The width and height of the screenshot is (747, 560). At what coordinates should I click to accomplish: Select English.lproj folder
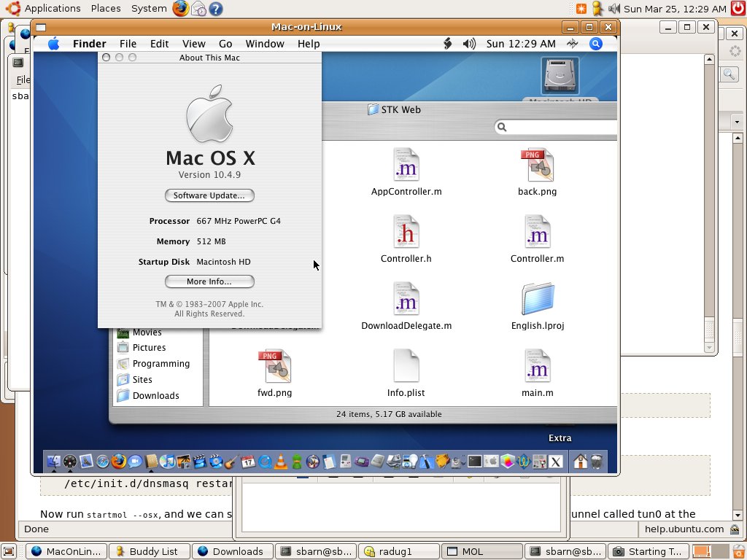pyautogui.click(x=538, y=307)
